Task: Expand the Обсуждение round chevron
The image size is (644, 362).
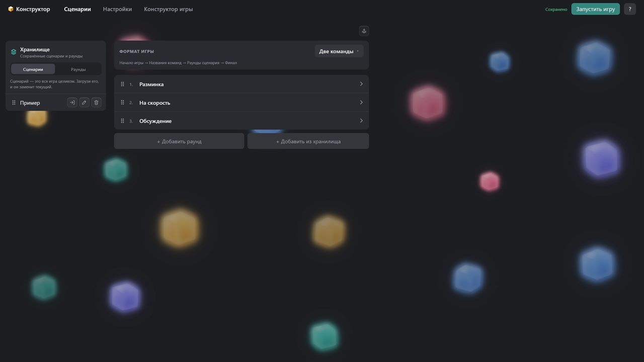Action: coord(361,121)
